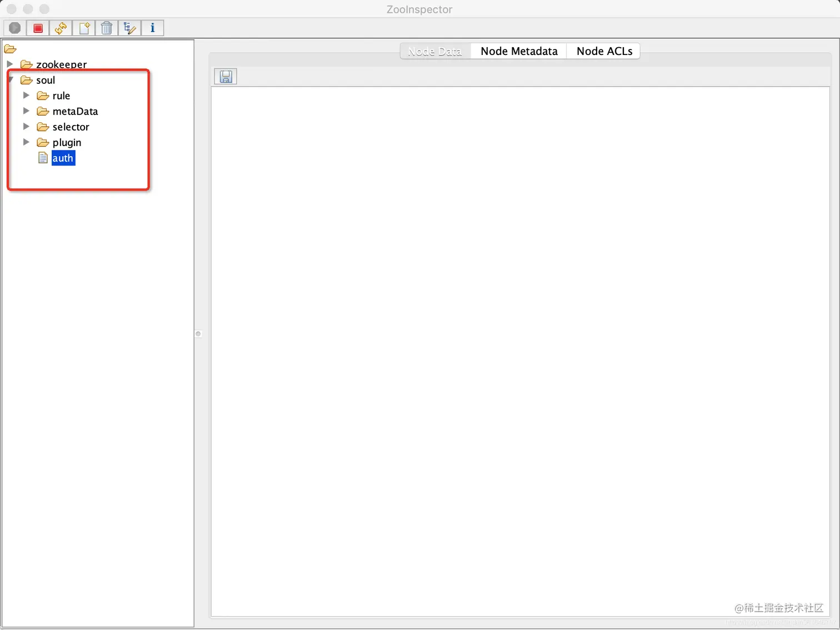Select the soul tree label
This screenshot has height=630, width=840.
pos(46,80)
